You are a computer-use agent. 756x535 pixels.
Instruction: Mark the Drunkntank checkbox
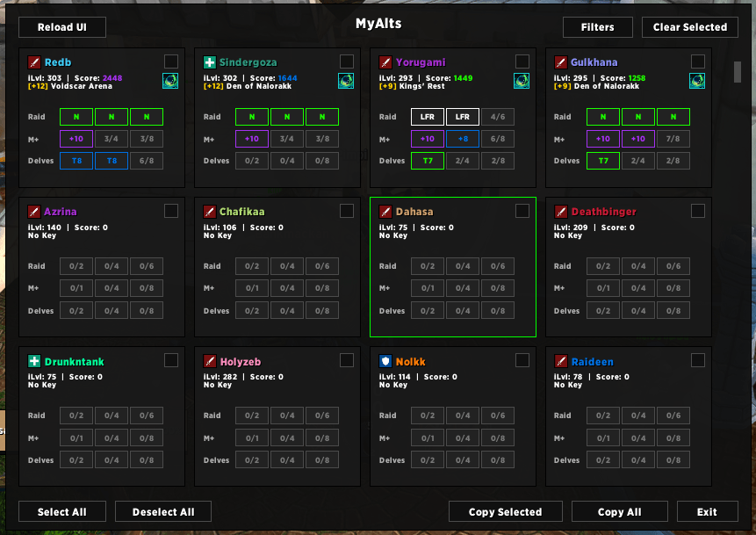click(x=171, y=361)
